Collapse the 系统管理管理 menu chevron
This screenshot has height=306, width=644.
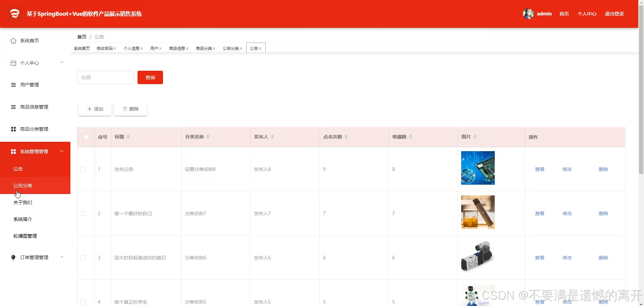pyautogui.click(x=62, y=151)
